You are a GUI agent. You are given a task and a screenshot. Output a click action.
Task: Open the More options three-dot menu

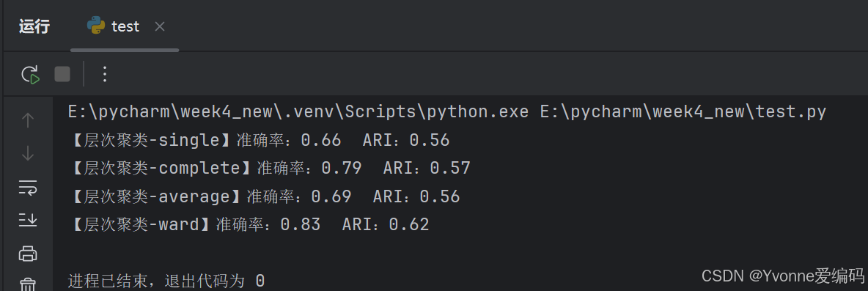click(x=105, y=74)
